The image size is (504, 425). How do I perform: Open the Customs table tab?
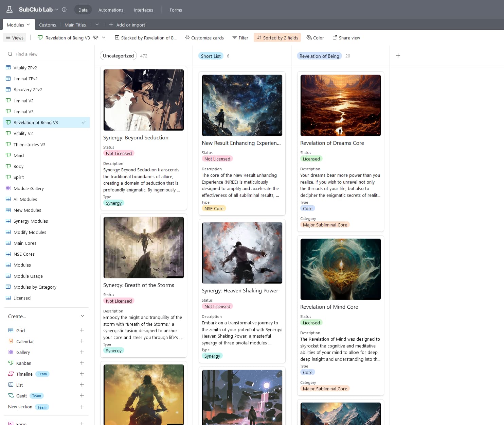pos(48,25)
